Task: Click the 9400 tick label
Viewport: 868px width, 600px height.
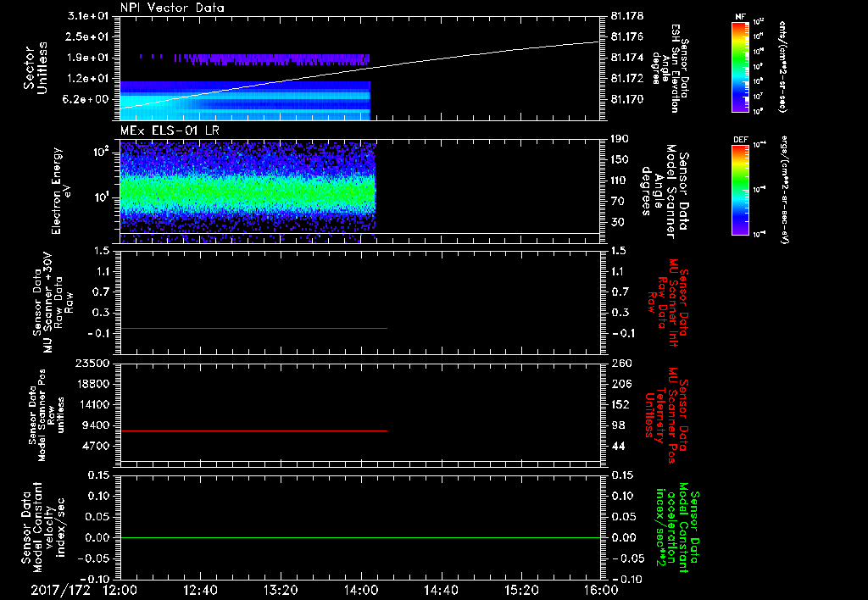Action: [x=95, y=425]
